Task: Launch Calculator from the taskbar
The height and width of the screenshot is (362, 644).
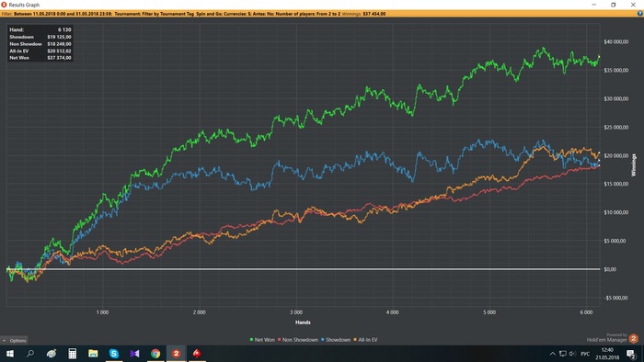Action: (x=73, y=354)
